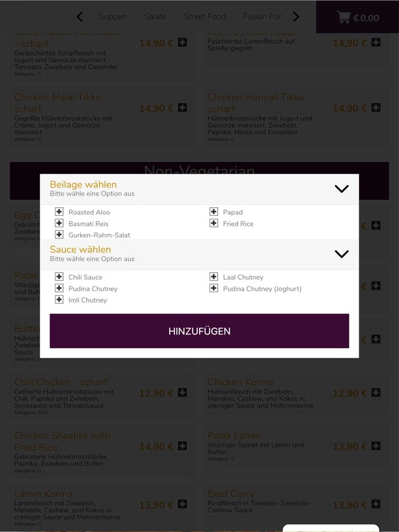Screen dimensions: 399x532
Task: Switch to the Salate category tab
Action: [x=155, y=17]
